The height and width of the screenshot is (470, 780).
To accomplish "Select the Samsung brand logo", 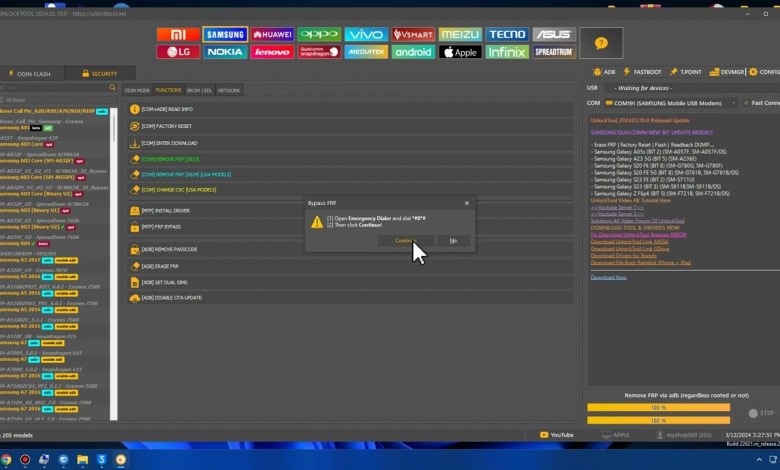I will point(225,34).
